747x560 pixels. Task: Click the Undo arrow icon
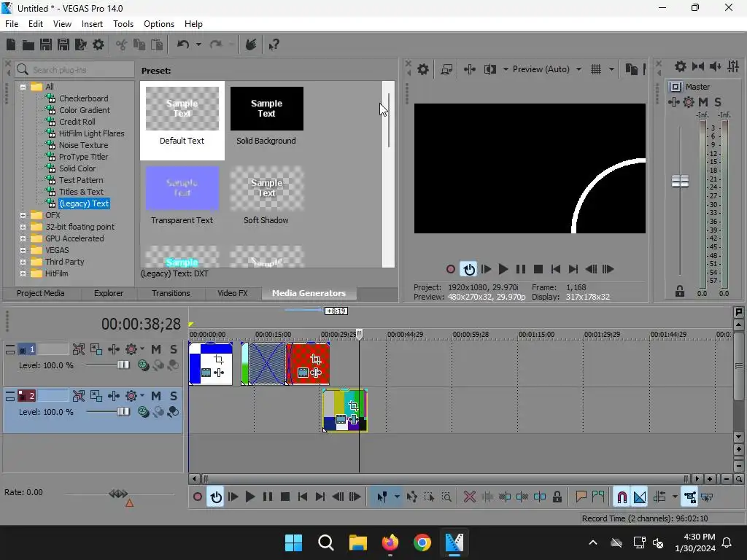183,44
